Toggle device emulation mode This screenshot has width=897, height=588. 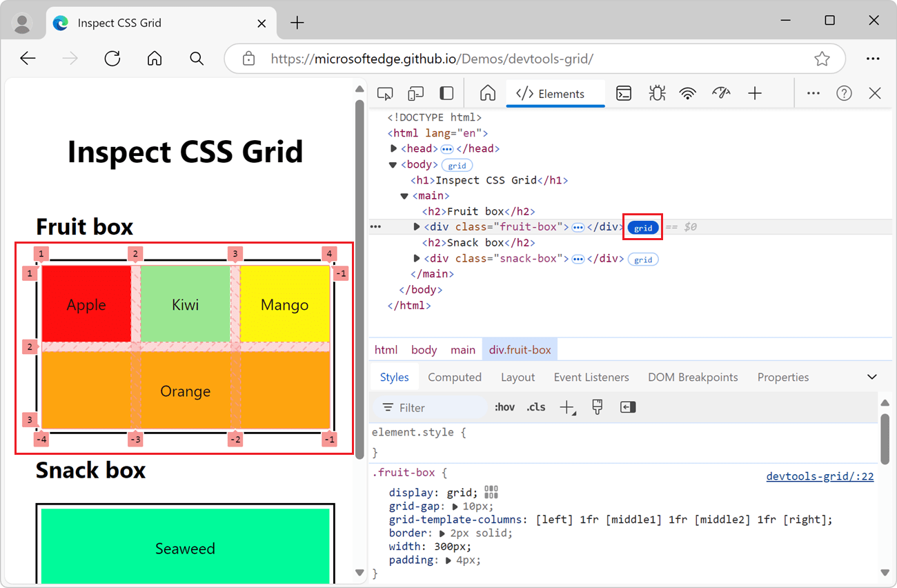pyautogui.click(x=415, y=92)
